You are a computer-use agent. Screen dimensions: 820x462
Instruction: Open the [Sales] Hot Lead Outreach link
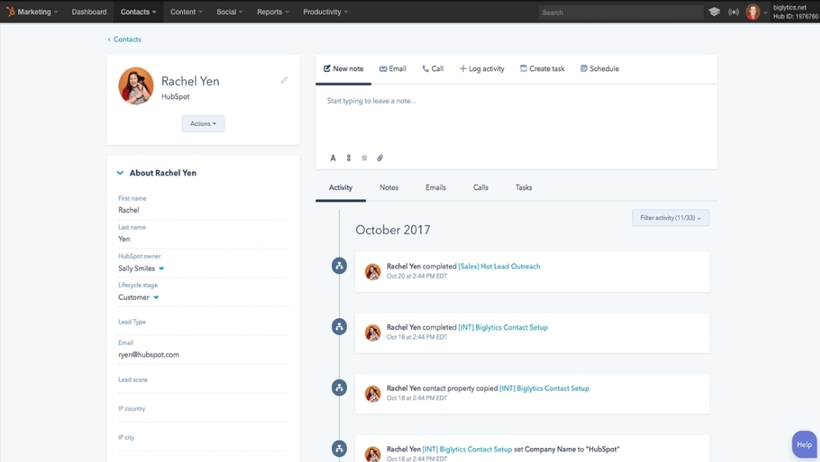point(499,266)
